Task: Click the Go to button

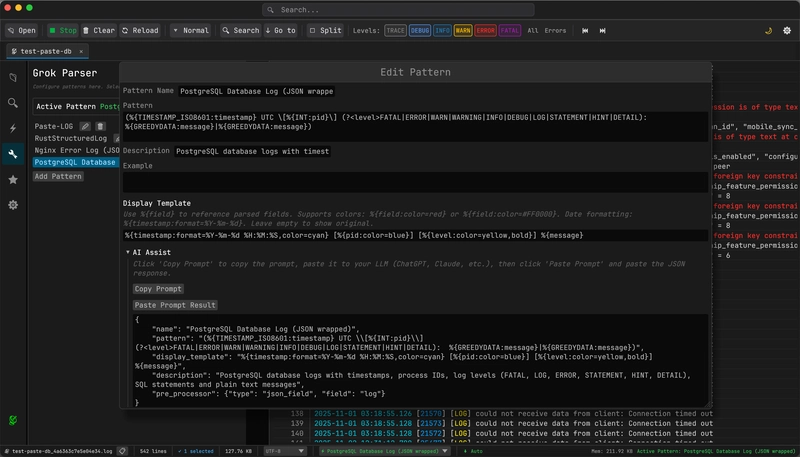Action: point(281,31)
